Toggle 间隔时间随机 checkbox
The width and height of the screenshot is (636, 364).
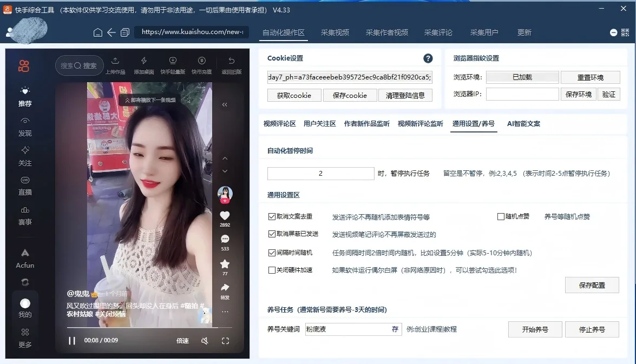(x=272, y=253)
